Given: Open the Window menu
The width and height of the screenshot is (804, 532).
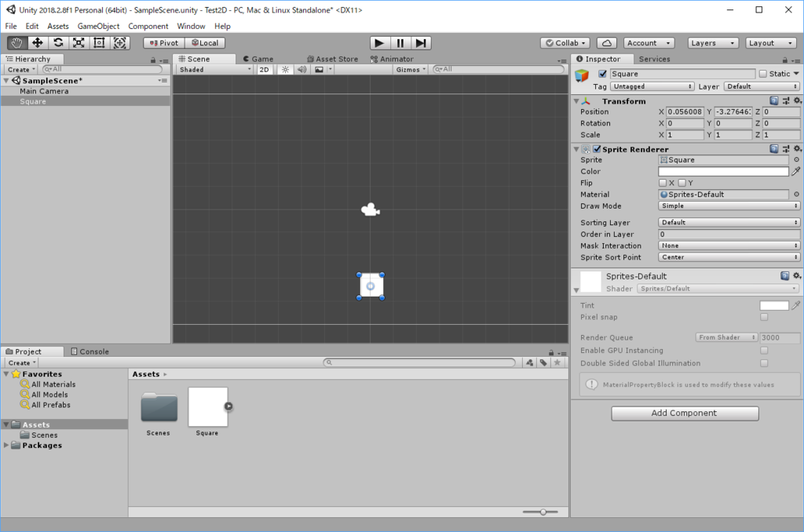Looking at the screenshot, I should coord(191,26).
